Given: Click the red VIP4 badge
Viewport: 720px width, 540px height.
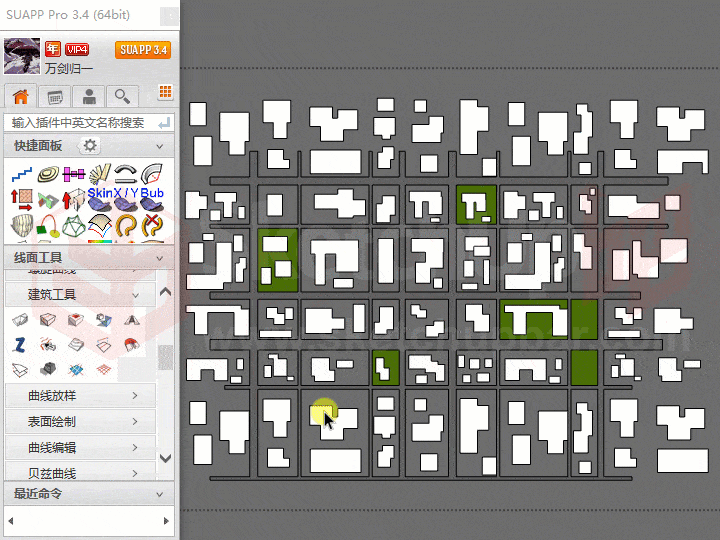Looking at the screenshot, I should pyautogui.click(x=77, y=49).
